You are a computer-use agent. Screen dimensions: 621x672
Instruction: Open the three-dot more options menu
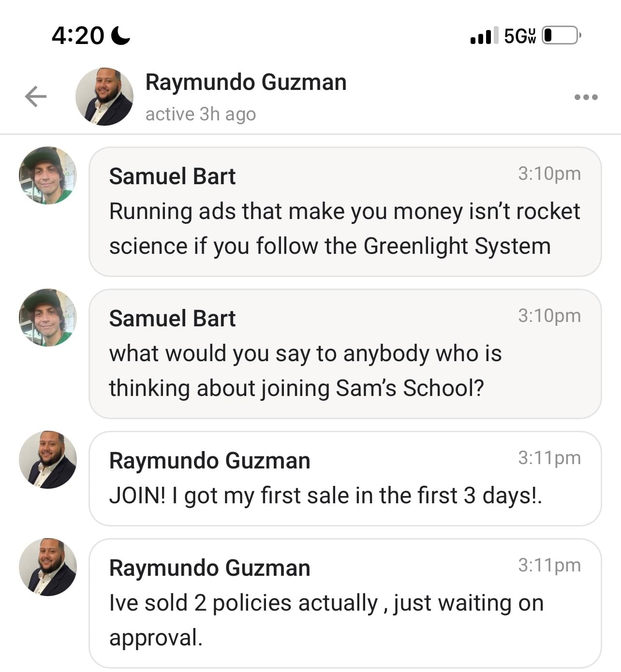click(586, 97)
